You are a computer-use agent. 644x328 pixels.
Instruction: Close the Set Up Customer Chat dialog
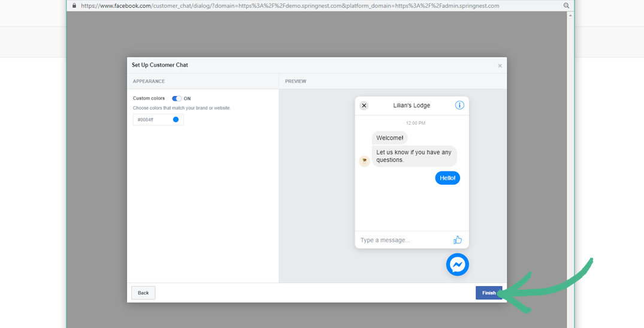(500, 66)
